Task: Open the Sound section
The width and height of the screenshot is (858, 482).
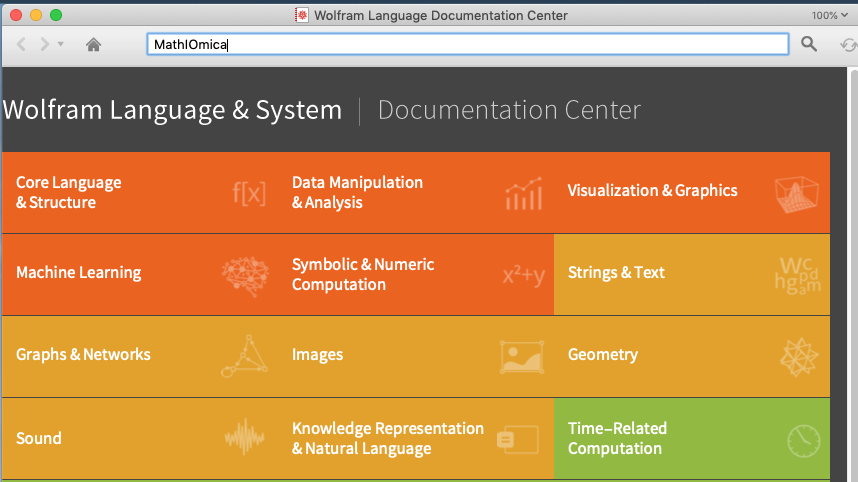Action: (39, 438)
